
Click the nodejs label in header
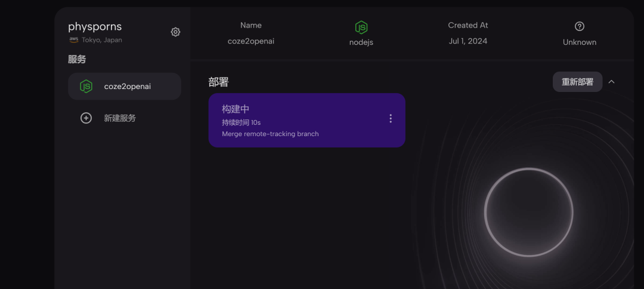tap(361, 42)
